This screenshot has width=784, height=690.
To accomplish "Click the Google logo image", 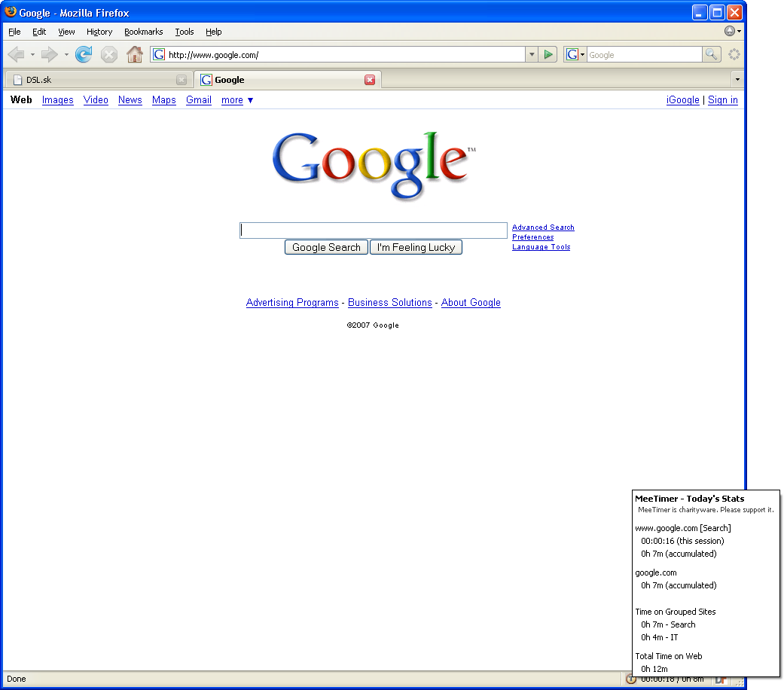I will pyautogui.click(x=374, y=166).
